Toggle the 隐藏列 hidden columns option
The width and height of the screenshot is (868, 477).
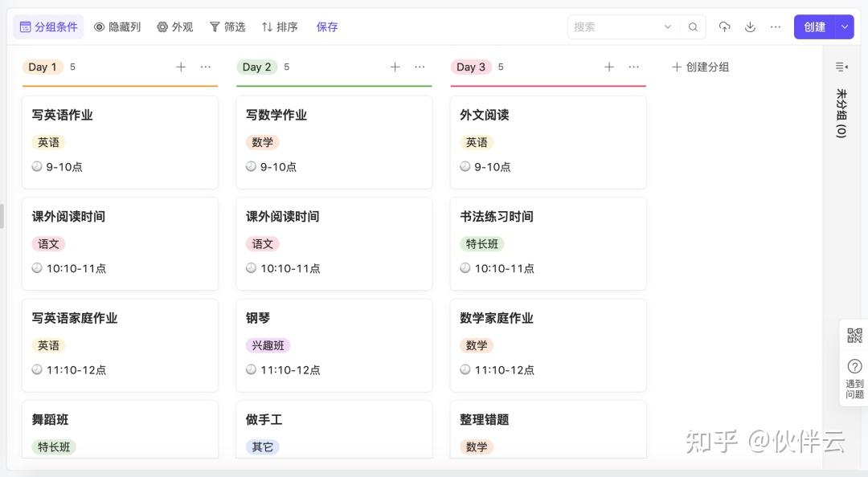pyautogui.click(x=117, y=26)
